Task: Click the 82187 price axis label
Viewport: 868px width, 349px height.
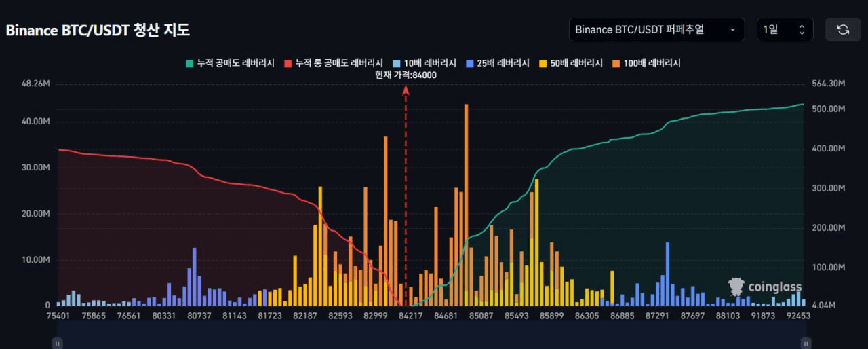Action: tap(304, 316)
